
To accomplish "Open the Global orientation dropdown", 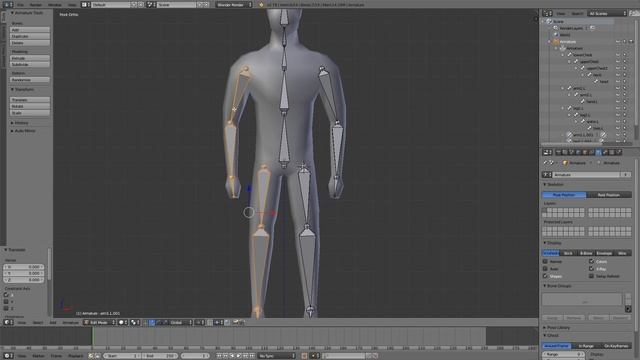I will coord(181,322).
